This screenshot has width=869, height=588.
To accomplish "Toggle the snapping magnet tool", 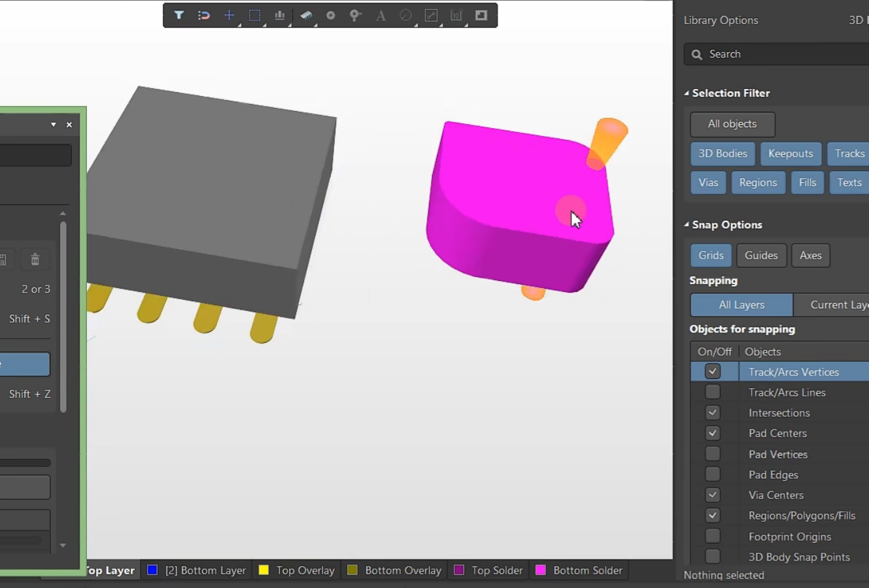I will [203, 15].
